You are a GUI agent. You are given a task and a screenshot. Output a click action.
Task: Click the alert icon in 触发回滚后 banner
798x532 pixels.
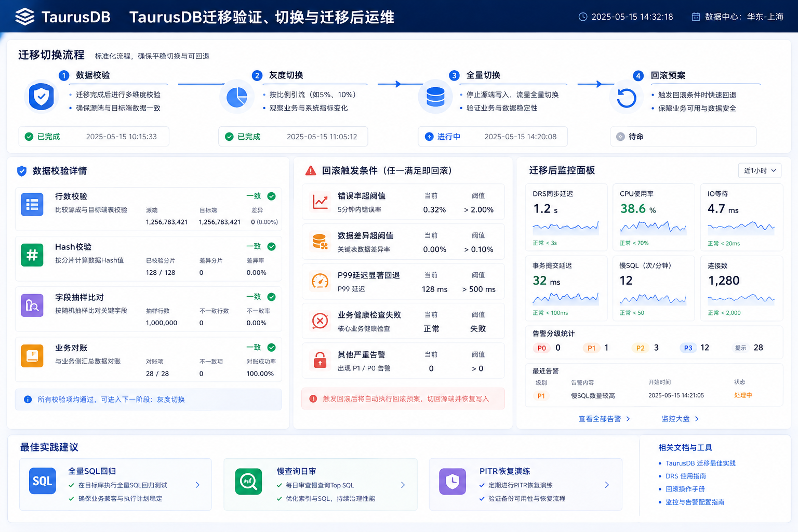point(313,399)
